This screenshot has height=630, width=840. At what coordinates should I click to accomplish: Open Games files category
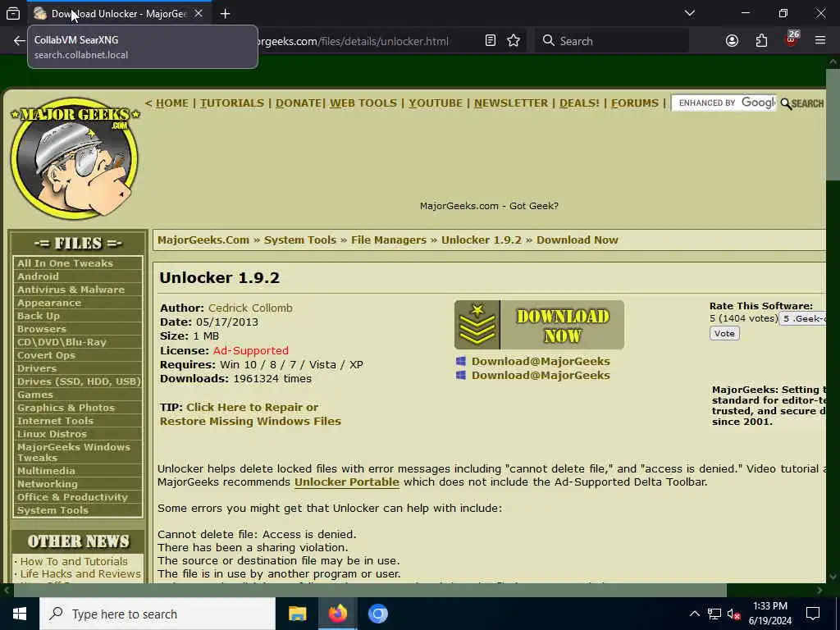[x=34, y=395]
